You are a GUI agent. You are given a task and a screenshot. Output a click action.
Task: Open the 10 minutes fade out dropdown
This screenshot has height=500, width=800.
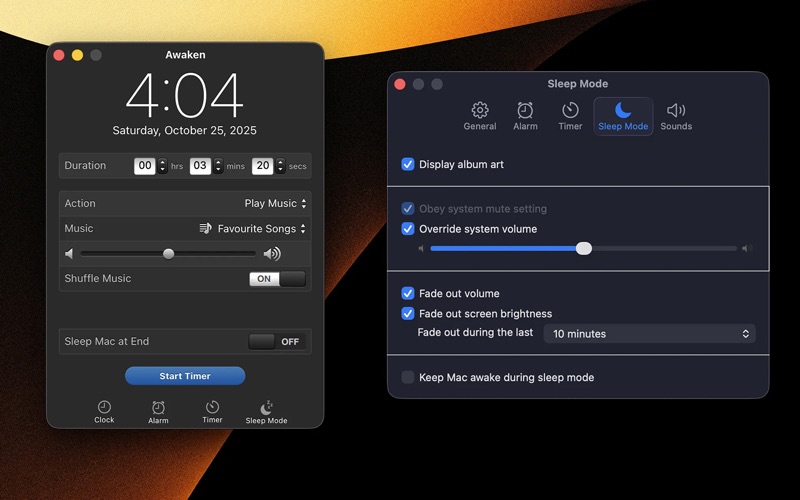649,334
